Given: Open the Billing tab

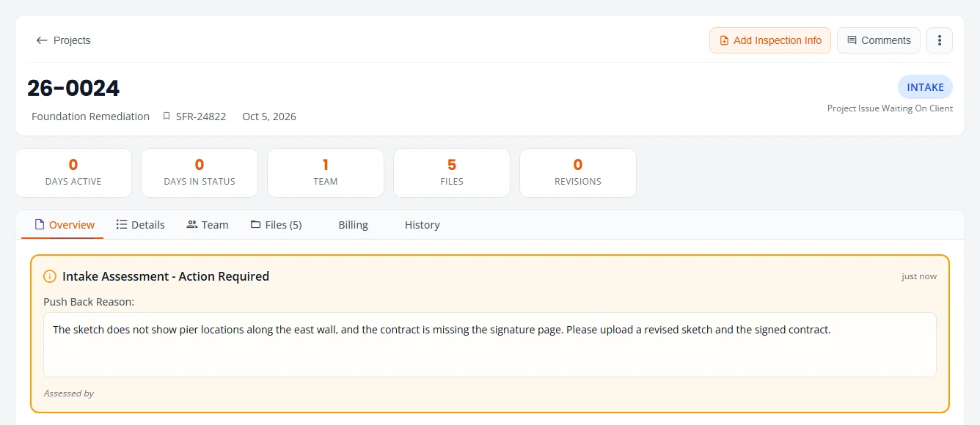Looking at the screenshot, I should click(x=353, y=225).
